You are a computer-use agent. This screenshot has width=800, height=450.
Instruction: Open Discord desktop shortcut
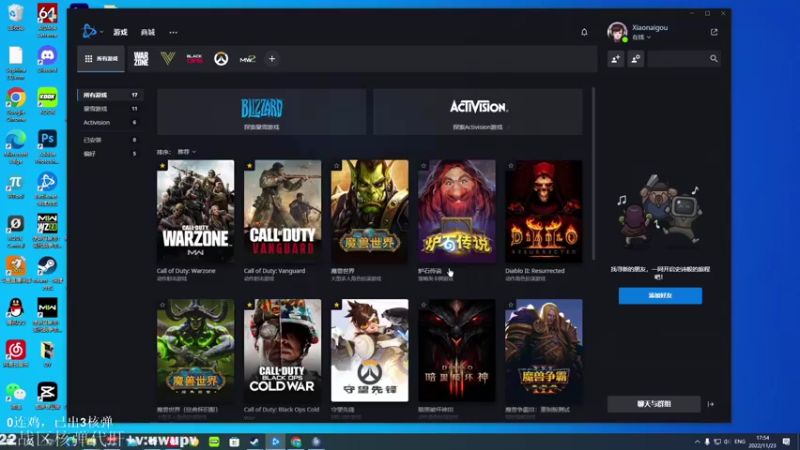pyautogui.click(x=47, y=59)
